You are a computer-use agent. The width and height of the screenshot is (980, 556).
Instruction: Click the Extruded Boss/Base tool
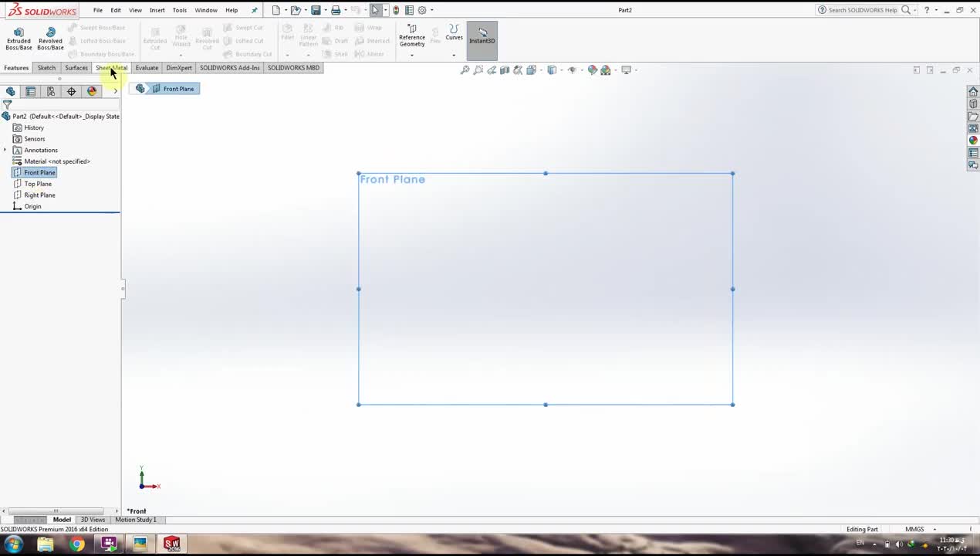click(19, 38)
